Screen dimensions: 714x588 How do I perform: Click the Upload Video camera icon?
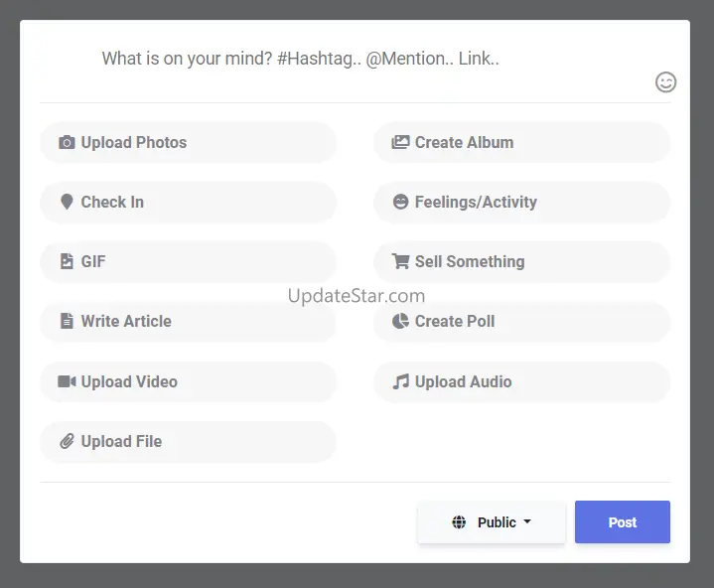[x=67, y=381]
